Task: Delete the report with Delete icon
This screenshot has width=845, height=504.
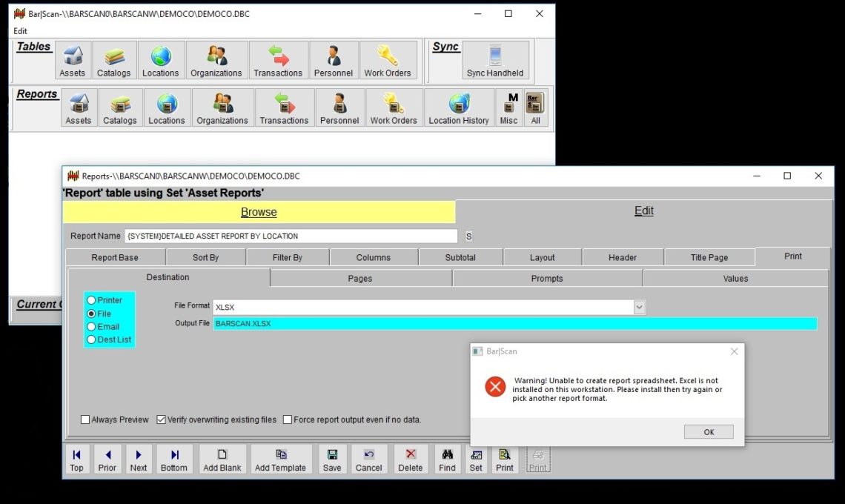Action: pyautogui.click(x=411, y=460)
